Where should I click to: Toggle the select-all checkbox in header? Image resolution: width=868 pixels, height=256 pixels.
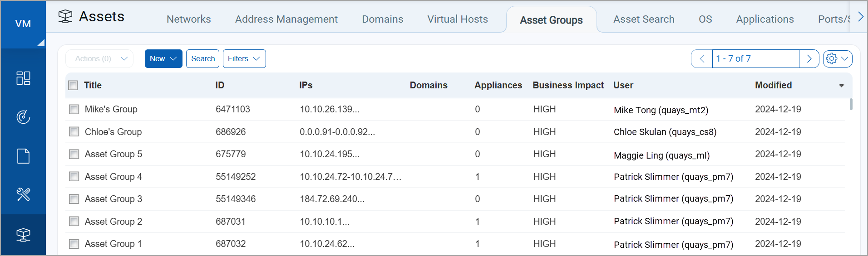pos(73,85)
